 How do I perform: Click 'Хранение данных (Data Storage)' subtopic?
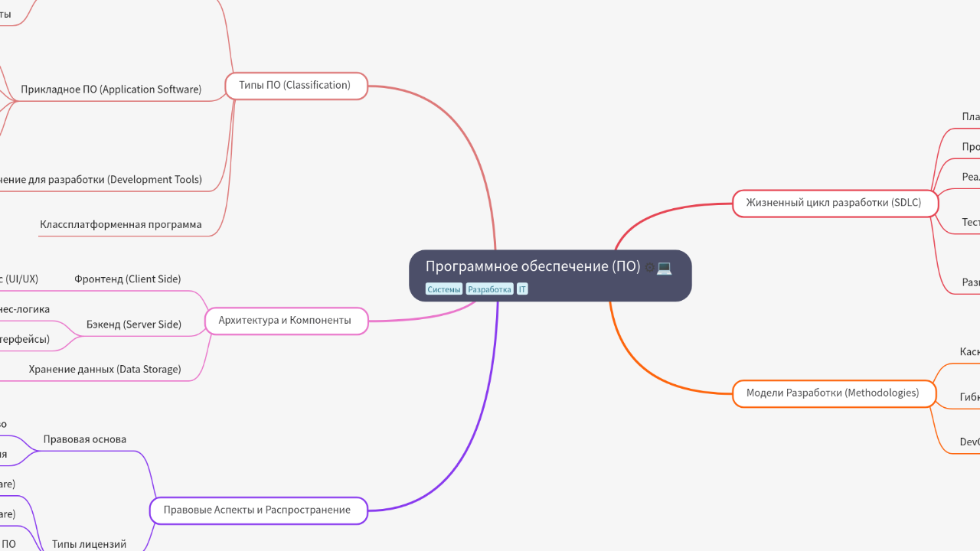(105, 370)
